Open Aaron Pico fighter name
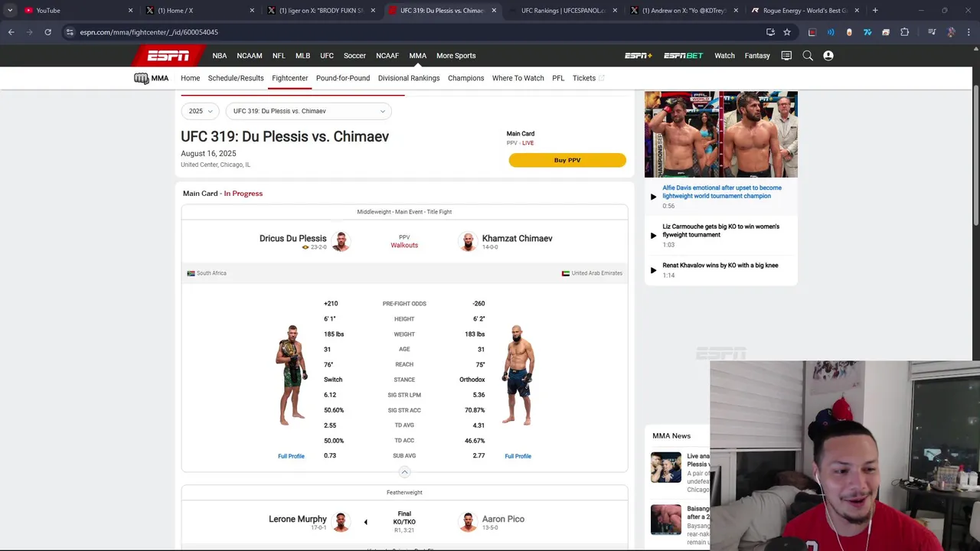Viewport: 980px width, 551px height. (x=503, y=519)
